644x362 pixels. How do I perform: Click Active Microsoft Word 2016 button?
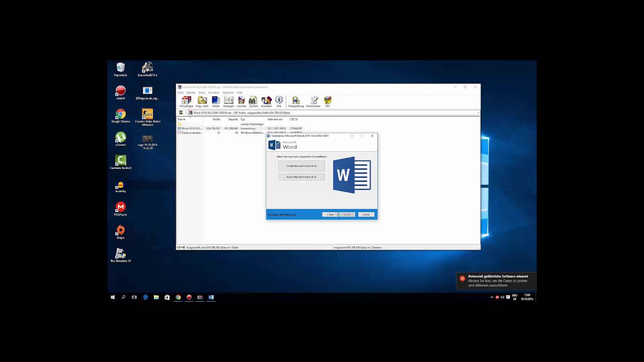(301, 177)
